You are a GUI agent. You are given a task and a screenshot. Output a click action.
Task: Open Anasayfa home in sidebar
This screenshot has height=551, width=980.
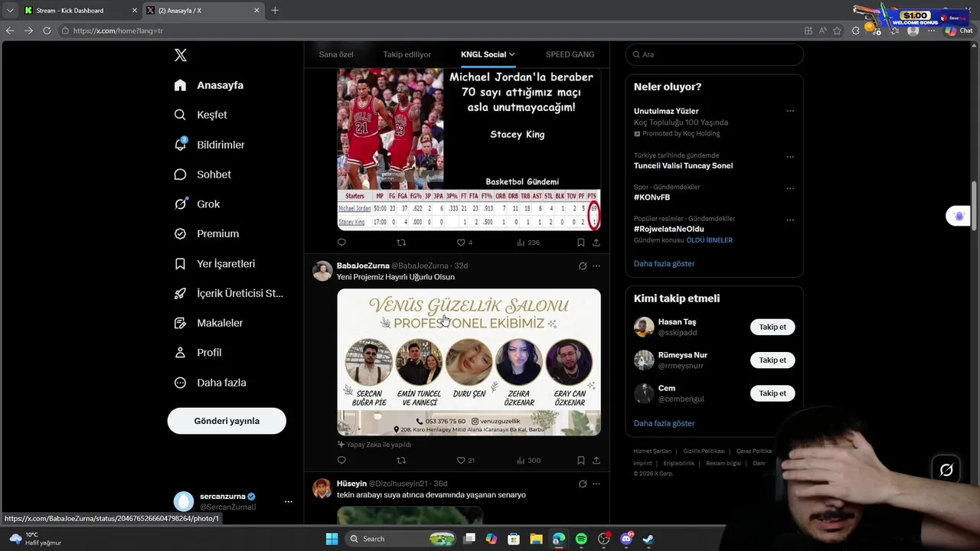click(x=208, y=85)
